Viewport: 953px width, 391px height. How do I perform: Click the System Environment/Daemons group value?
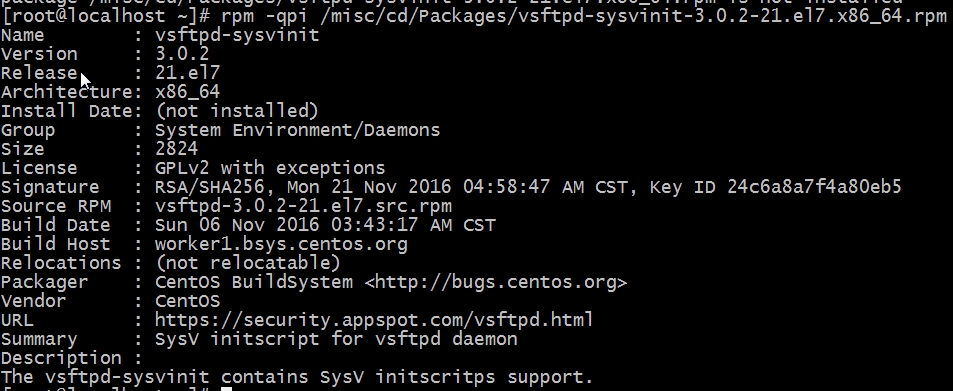(x=297, y=130)
